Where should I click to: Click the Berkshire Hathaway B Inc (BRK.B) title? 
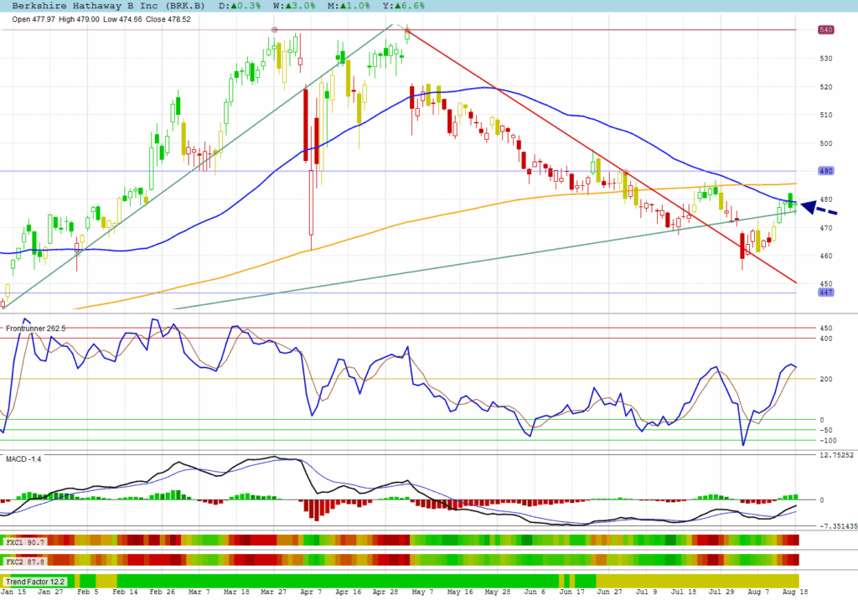click(108, 6)
